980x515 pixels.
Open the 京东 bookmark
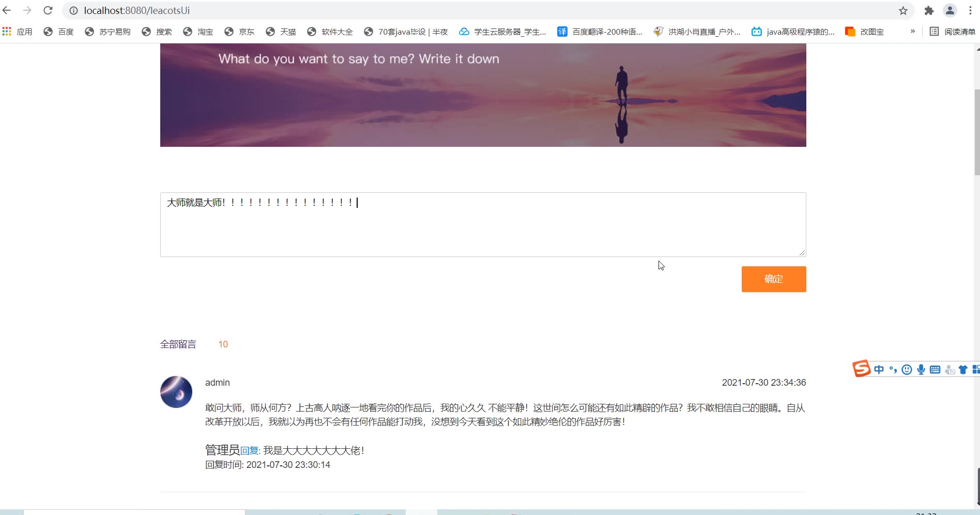coord(239,32)
